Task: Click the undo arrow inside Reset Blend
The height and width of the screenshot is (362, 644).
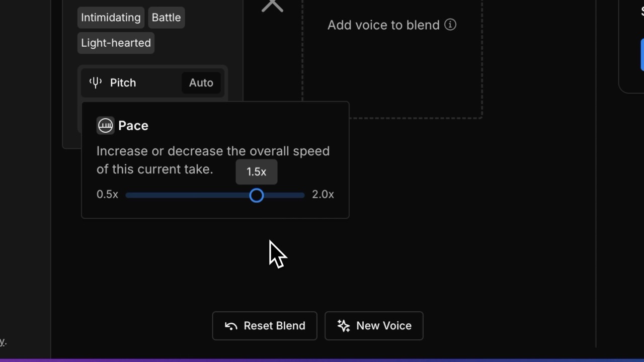Action: pos(230,326)
